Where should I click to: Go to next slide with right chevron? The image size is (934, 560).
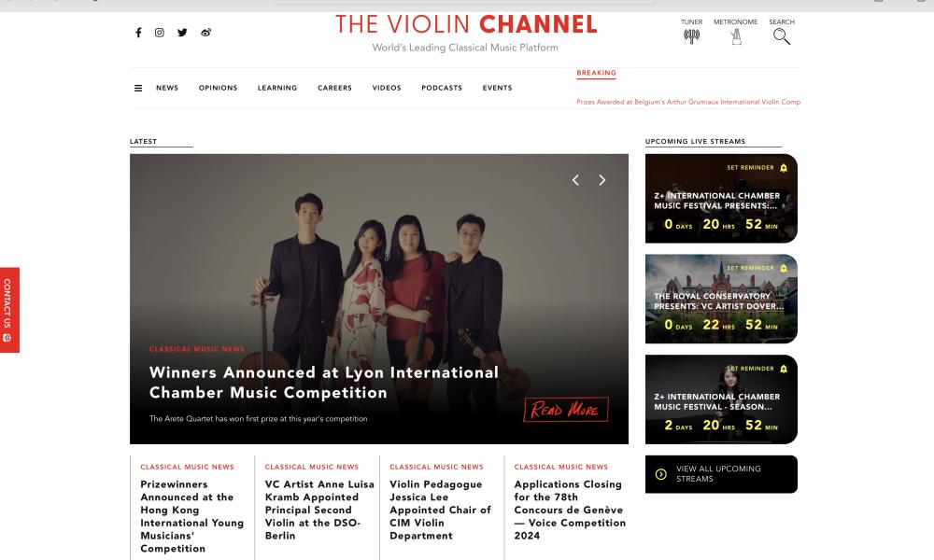[602, 180]
